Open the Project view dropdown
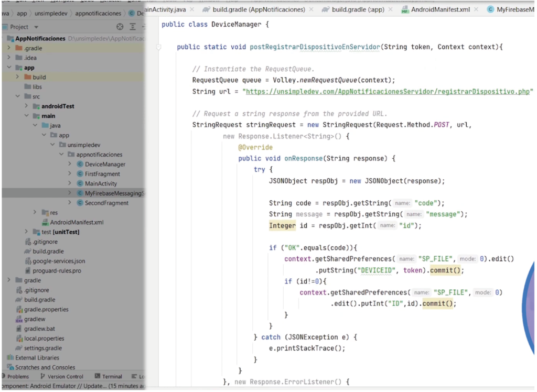The width and height of the screenshot is (537, 392). pyautogui.click(x=36, y=27)
